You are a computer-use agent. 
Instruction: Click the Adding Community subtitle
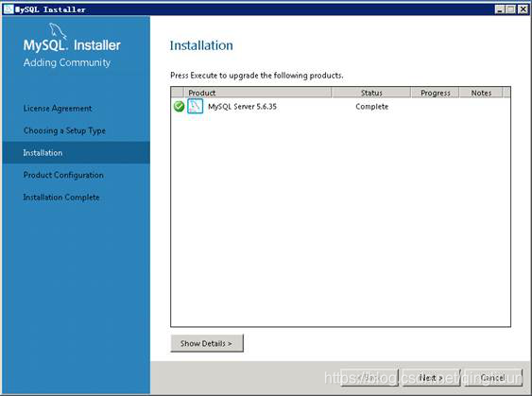(67, 62)
